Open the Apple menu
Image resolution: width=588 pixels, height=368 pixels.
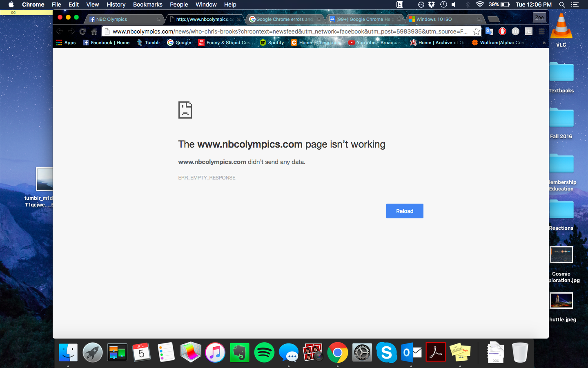coord(11,4)
